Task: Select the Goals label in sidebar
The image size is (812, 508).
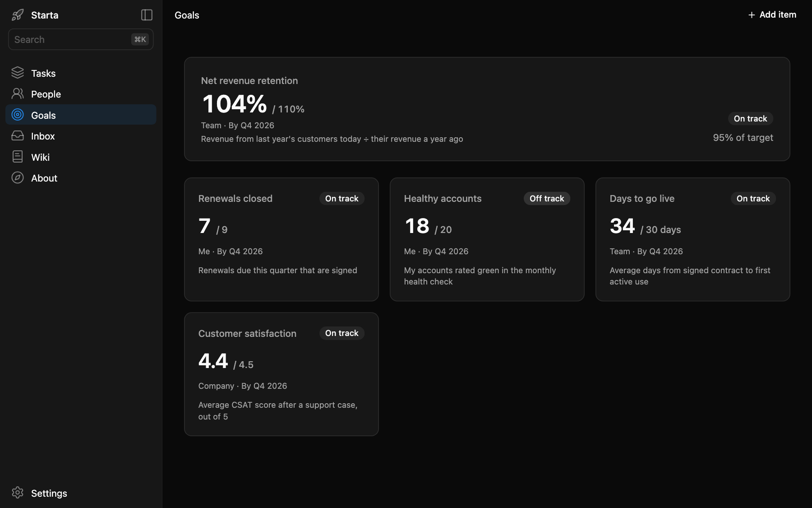Action: [x=43, y=115]
